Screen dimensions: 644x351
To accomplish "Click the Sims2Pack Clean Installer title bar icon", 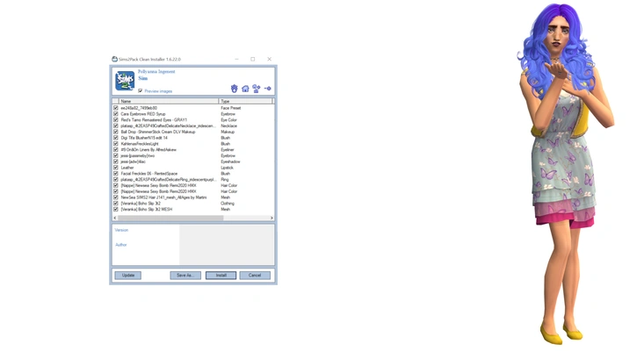I will pos(114,59).
